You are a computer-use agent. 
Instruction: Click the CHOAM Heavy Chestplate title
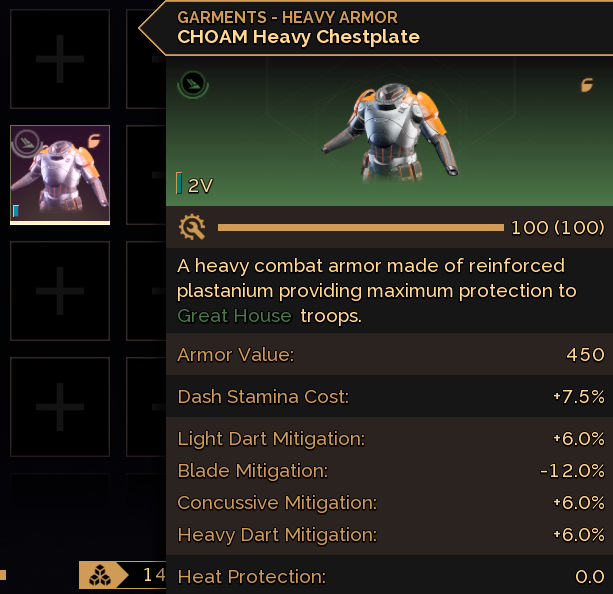298,37
